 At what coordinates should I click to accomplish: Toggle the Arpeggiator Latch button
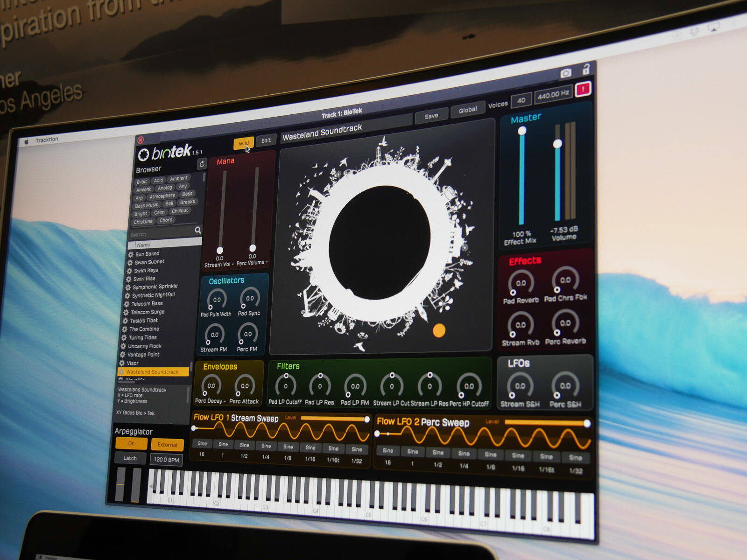tap(130, 458)
